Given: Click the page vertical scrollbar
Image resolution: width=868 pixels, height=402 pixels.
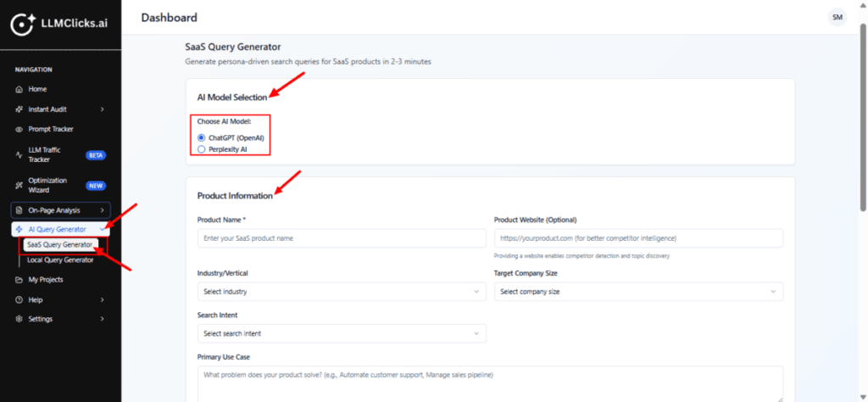Looking at the screenshot, I should click(863, 119).
